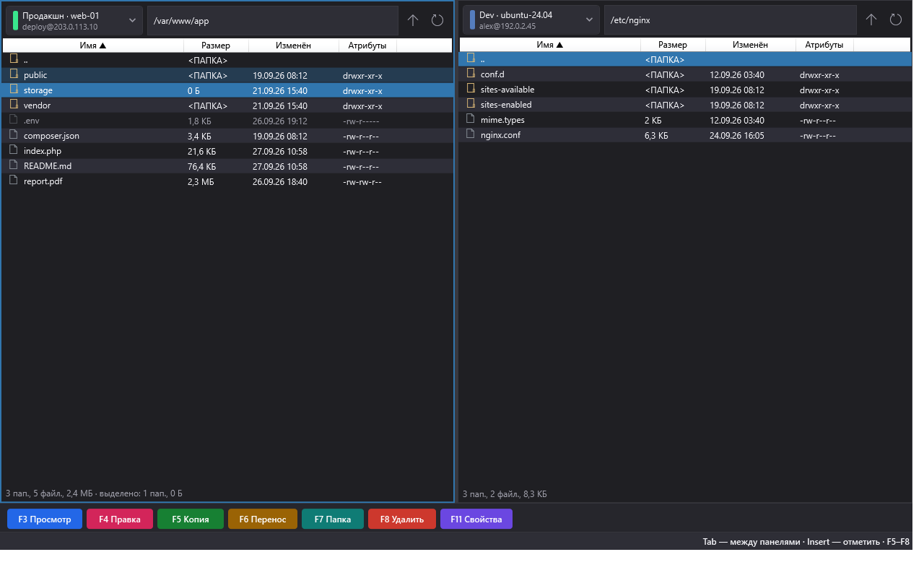Click the F8 Удалить button
The image size is (924, 578).
(x=402, y=519)
